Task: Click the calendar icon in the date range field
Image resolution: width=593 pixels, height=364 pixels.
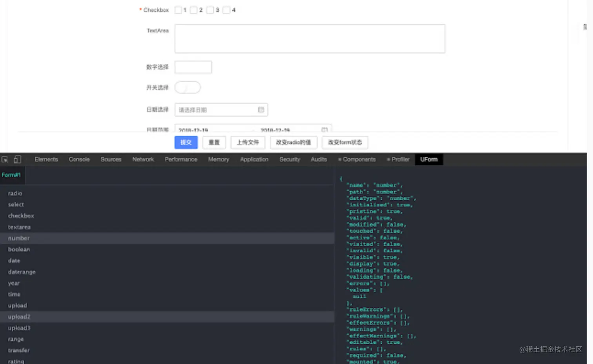Action: (324, 130)
